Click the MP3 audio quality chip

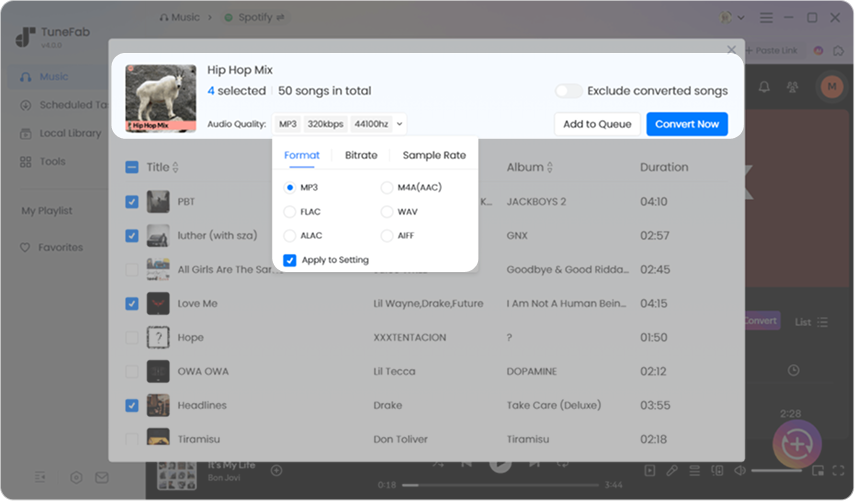point(287,124)
